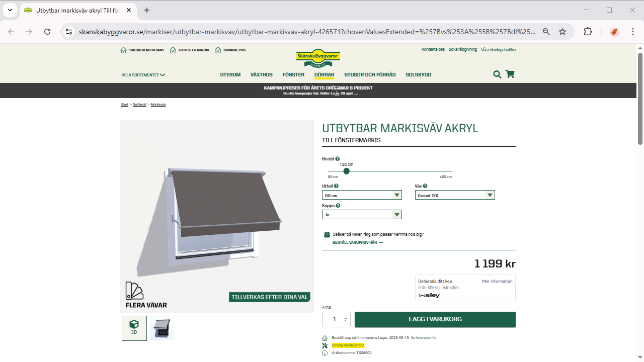Screen dimensions: 644x362
Task: Click the Lägg i varukorg button
Action: point(435,319)
